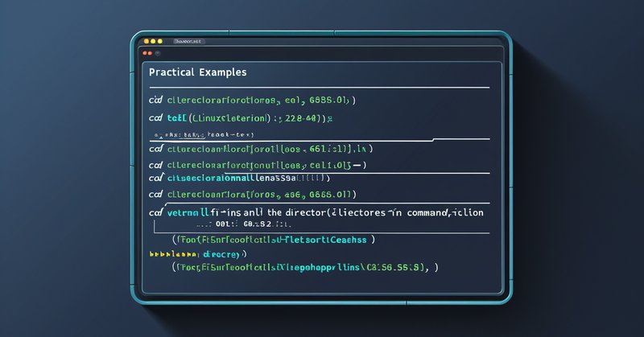This screenshot has height=337, width=644.
Task: Click the line mentioning "the director" and "command"
Action: pos(312,212)
